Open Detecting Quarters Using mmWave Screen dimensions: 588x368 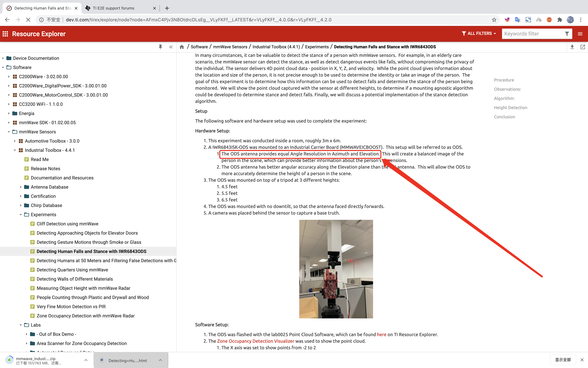pyautogui.click(x=72, y=270)
